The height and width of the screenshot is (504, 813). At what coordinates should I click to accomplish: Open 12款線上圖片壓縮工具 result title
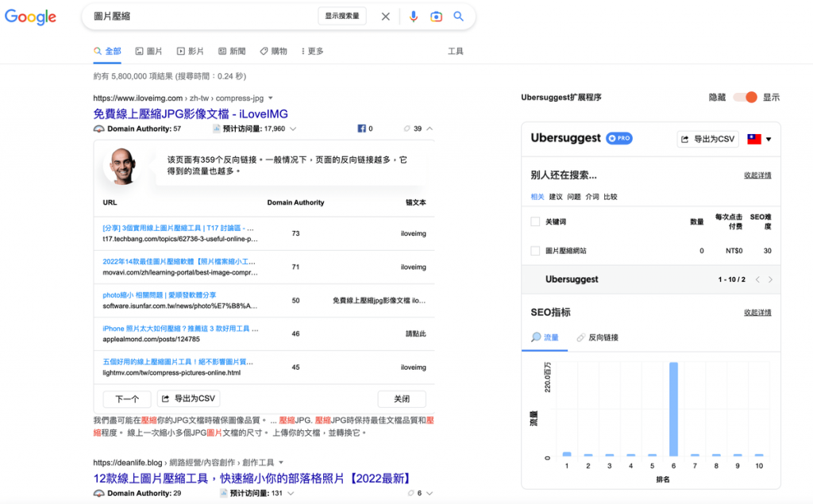253,478
